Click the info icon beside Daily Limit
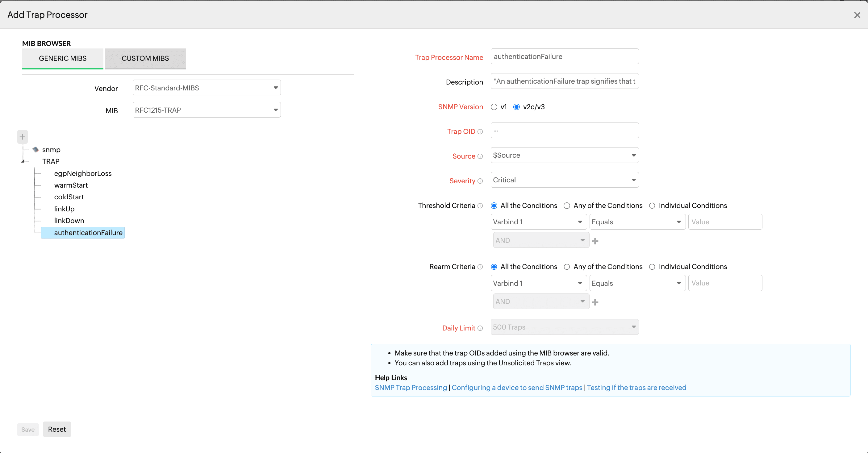Image resolution: width=868 pixels, height=453 pixels. click(480, 328)
